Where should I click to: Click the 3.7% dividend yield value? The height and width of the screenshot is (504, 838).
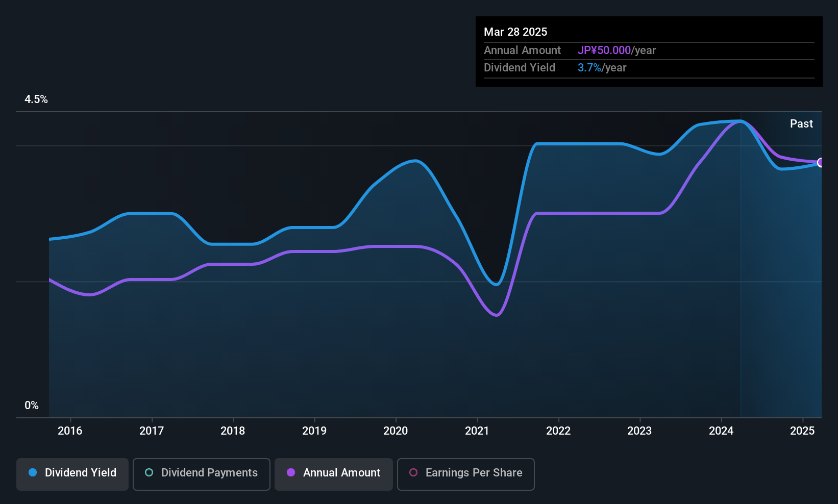(x=589, y=68)
